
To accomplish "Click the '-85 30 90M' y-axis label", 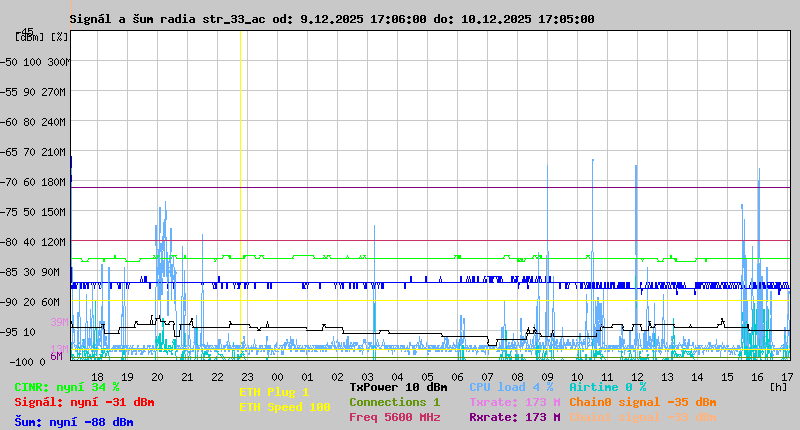I will click(x=32, y=272).
